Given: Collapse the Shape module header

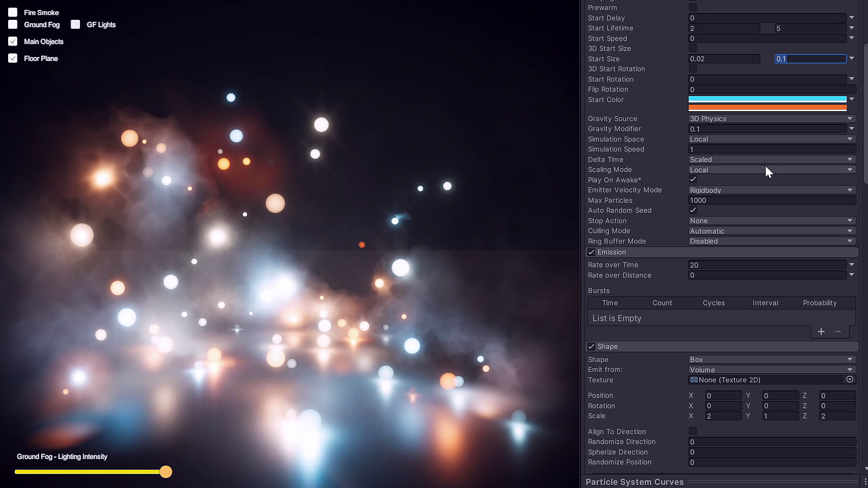Looking at the screenshot, I should coord(722,347).
